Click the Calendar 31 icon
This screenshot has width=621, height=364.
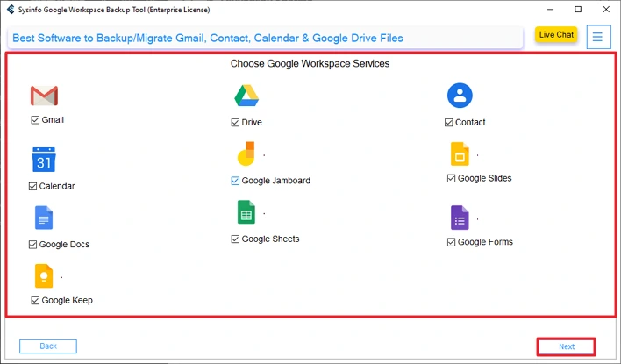point(44,160)
